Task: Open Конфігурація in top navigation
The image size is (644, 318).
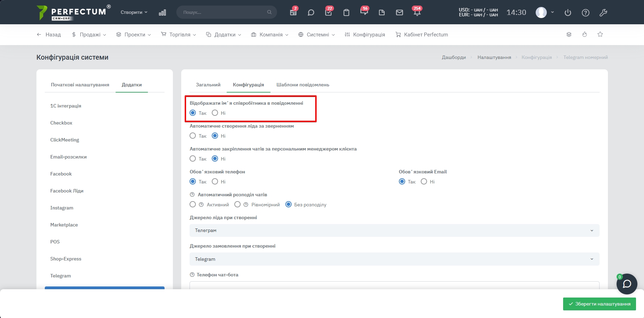Action: [365, 34]
